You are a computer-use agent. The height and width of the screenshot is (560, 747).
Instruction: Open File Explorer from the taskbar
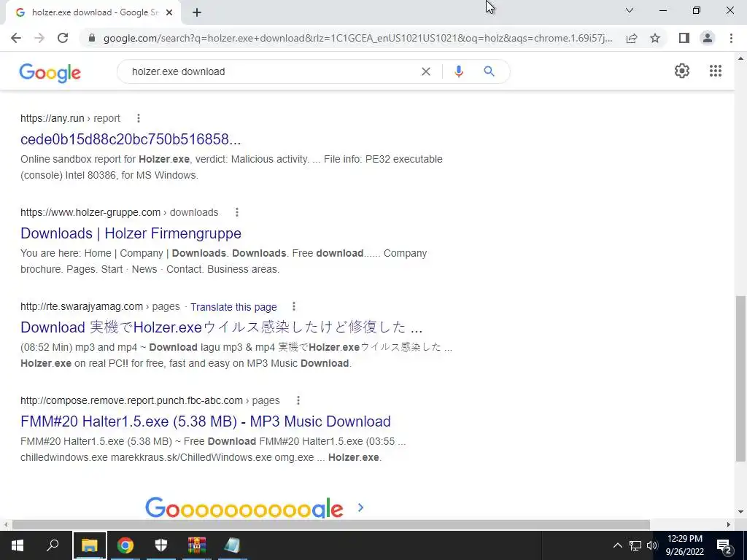tap(90, 545)
